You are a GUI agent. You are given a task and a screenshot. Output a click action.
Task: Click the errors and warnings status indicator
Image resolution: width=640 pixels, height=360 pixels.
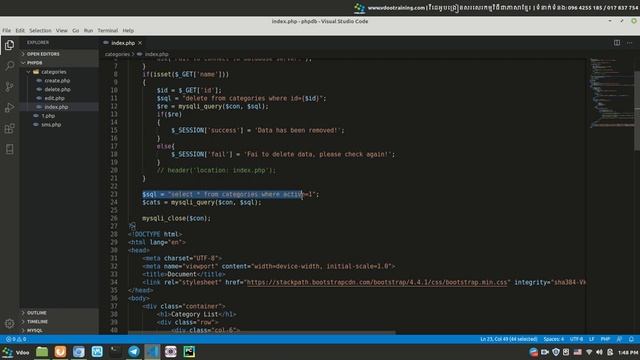pyautogui.click(x=16, y=339)
